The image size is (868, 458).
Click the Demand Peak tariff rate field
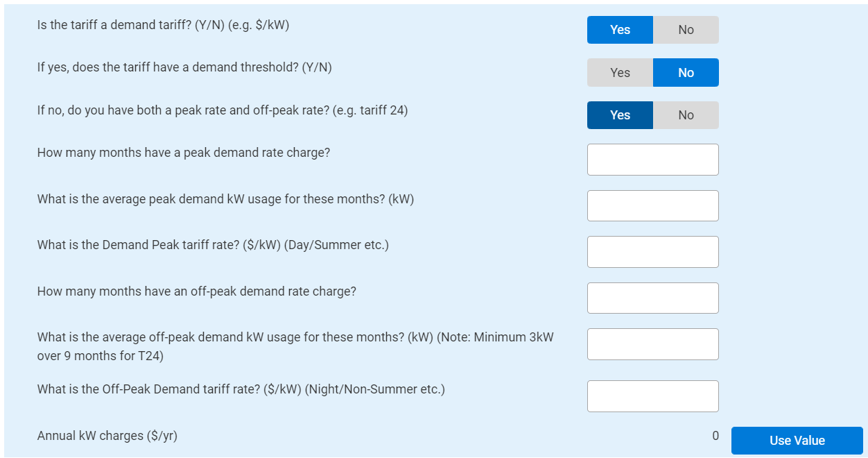652,252
